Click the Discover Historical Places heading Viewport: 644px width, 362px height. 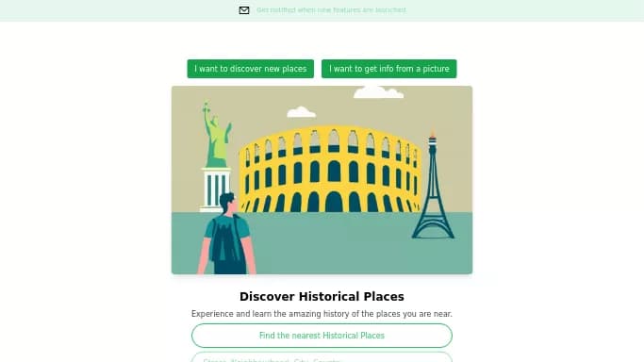[322, 296]
